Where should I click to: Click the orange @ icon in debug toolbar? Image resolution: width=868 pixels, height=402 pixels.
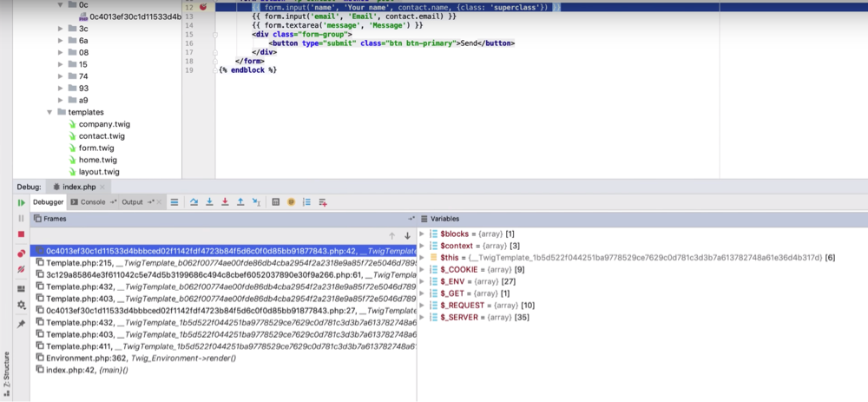coord(291,202)
